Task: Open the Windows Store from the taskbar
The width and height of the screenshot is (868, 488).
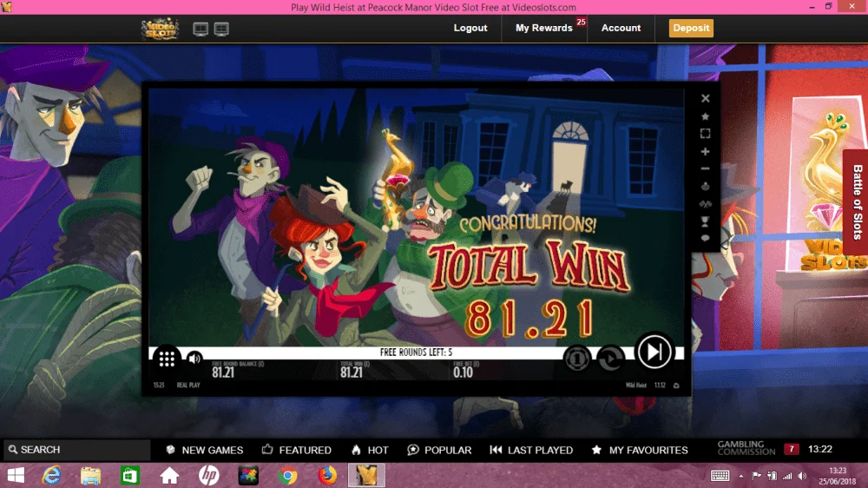Action: point(129,475)
